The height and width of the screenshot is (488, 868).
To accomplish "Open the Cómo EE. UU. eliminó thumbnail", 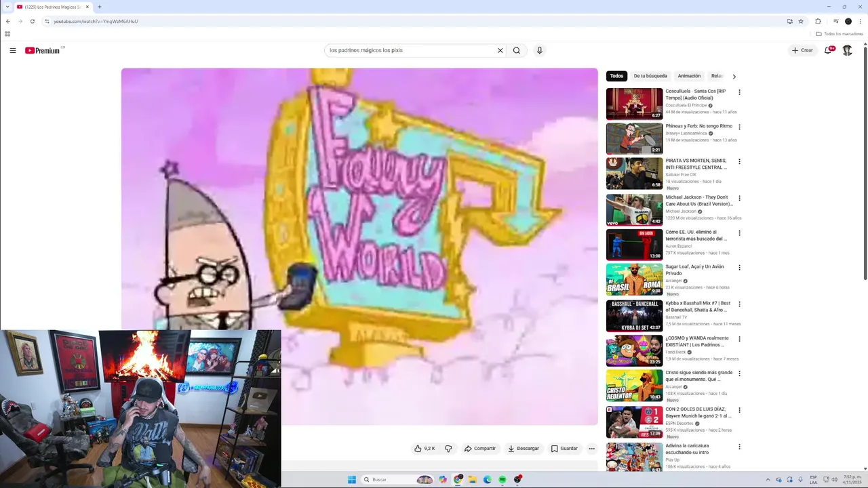I will [x=634, y=244].
